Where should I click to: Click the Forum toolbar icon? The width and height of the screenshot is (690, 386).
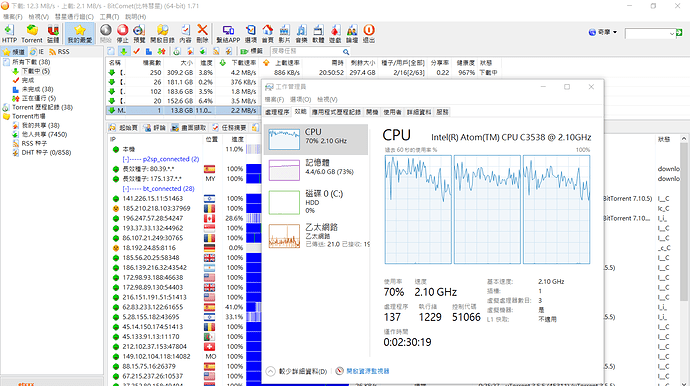pyautogui.click(x=352, y=34)
